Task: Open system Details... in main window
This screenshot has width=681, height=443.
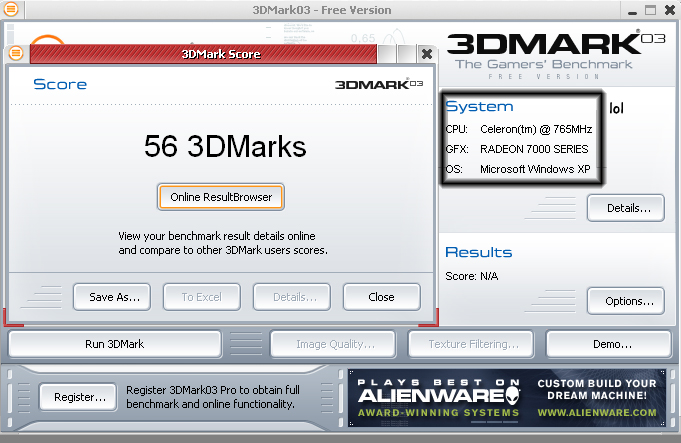Action: [x=626, y=208]
